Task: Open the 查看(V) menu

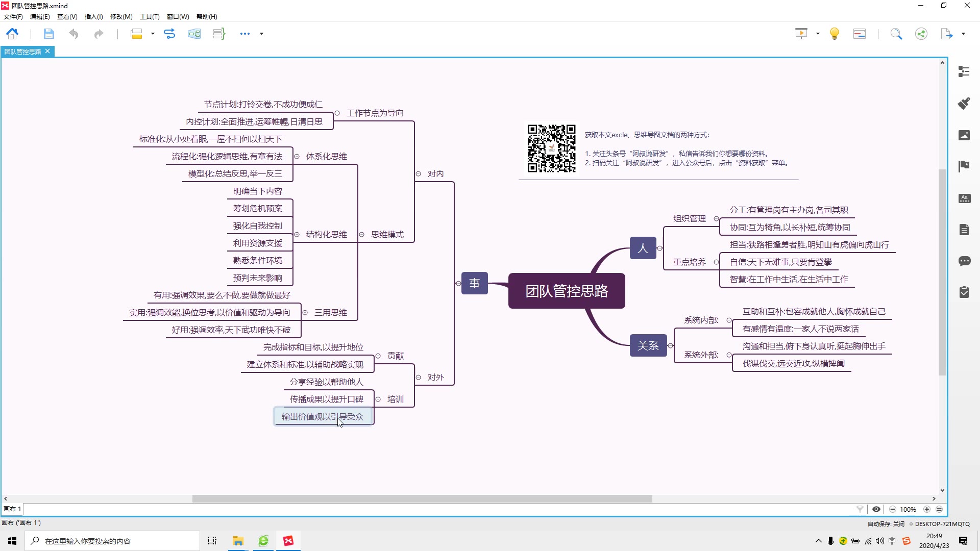Action: point(67,17)
